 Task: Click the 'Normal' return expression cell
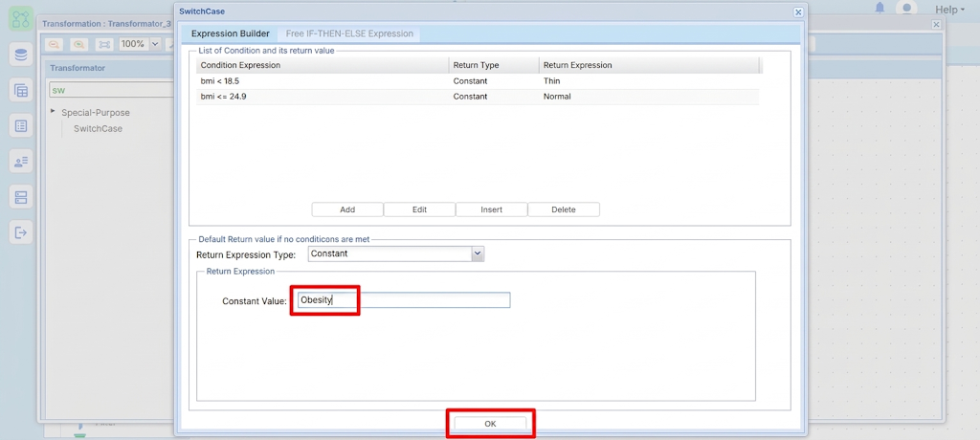(x=649, y=97)
